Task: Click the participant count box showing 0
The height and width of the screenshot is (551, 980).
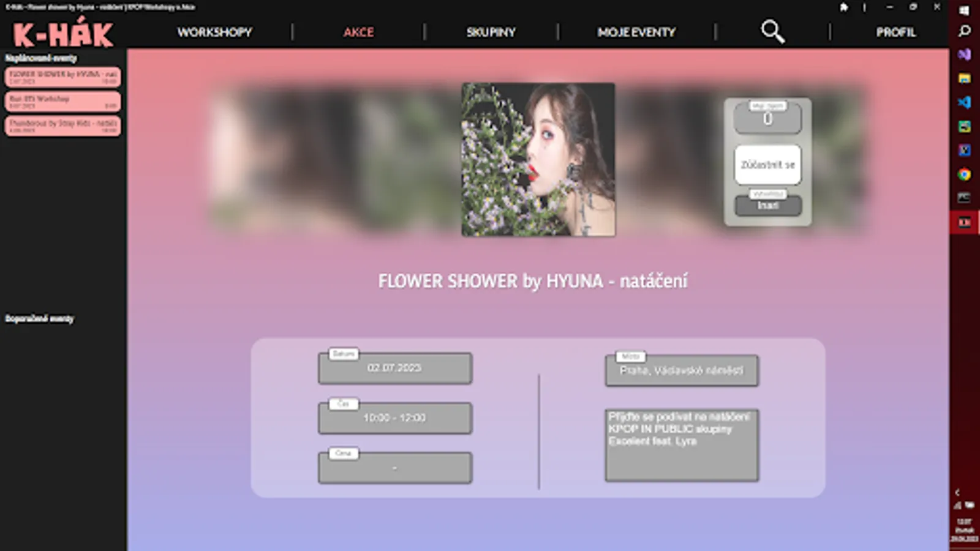Action: point(767,118)
